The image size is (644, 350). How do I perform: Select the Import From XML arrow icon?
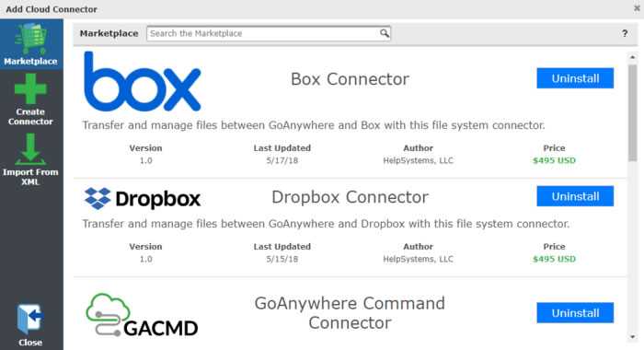pyautogui.click(x=30, y=149)
